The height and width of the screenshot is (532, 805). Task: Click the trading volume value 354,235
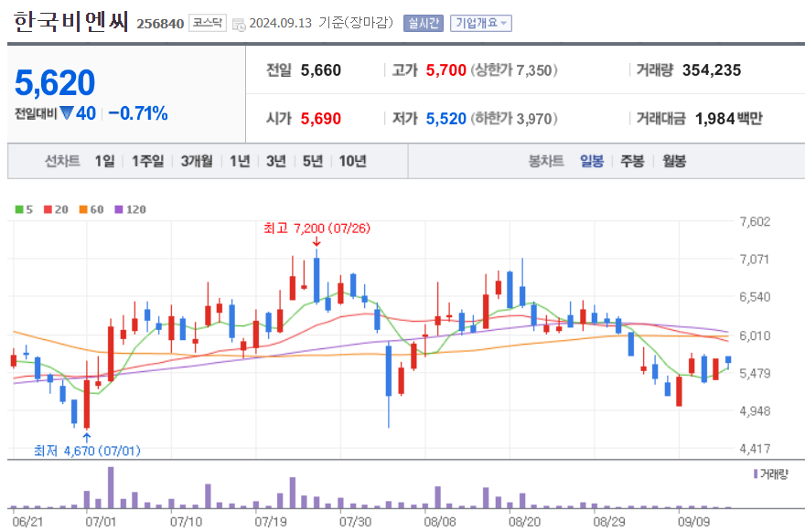coord(712,70)
